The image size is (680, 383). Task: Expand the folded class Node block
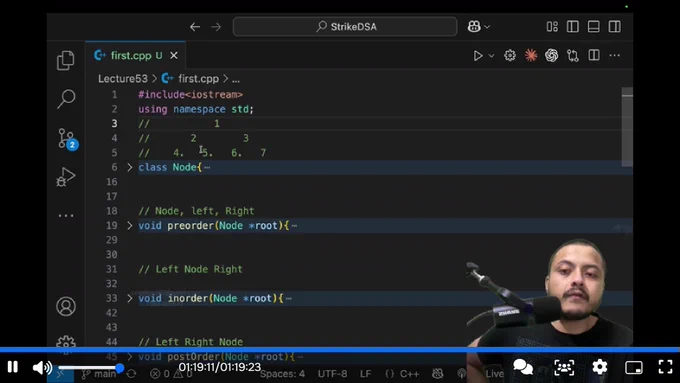129,167
